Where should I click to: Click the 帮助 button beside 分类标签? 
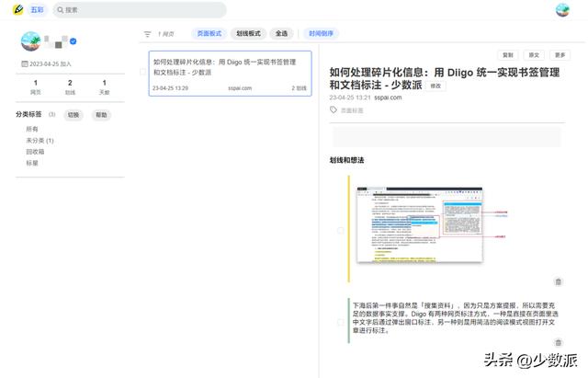coord(101,115)
